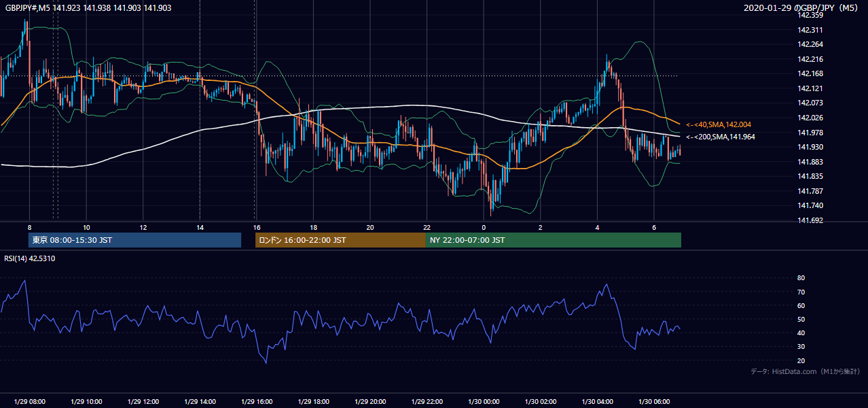Click the 1/29 20:00 date axis label
This screenshot has height=408, width=868.
[x=370, y=401]
